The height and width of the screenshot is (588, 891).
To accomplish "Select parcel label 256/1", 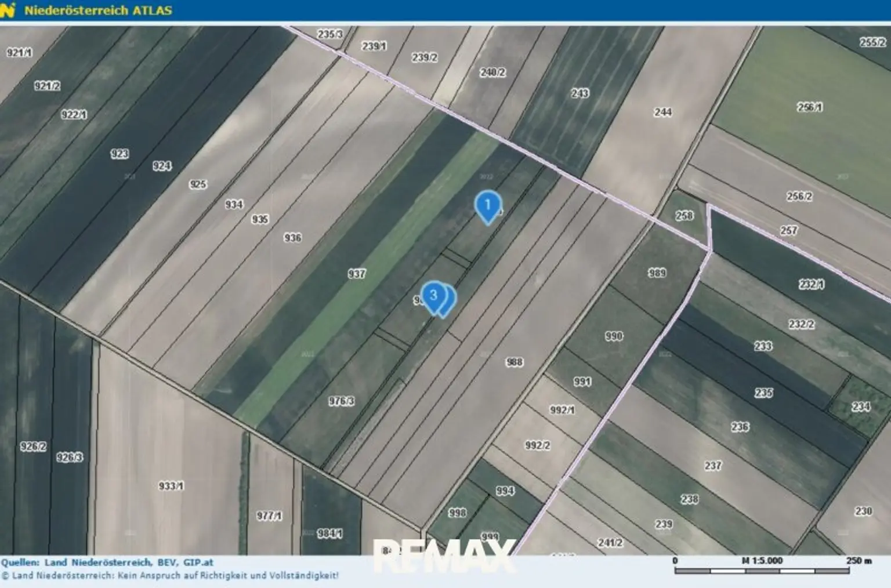I will 809,107.
